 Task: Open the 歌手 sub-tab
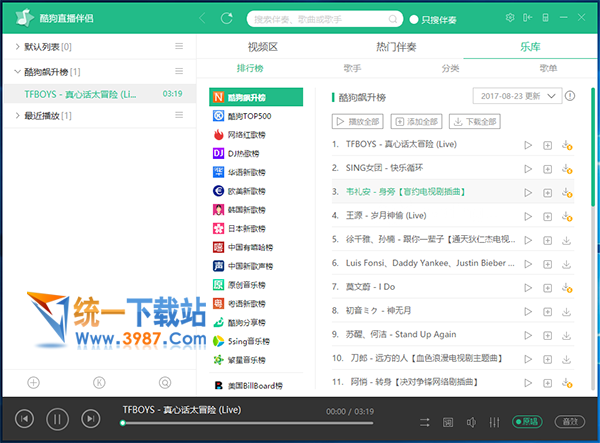[352, 68]
